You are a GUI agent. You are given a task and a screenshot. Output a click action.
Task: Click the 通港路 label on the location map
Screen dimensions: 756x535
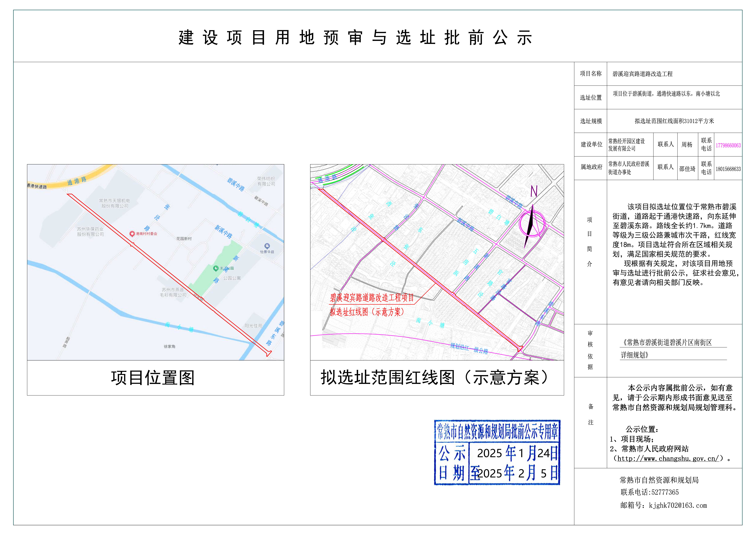(77, 181)
